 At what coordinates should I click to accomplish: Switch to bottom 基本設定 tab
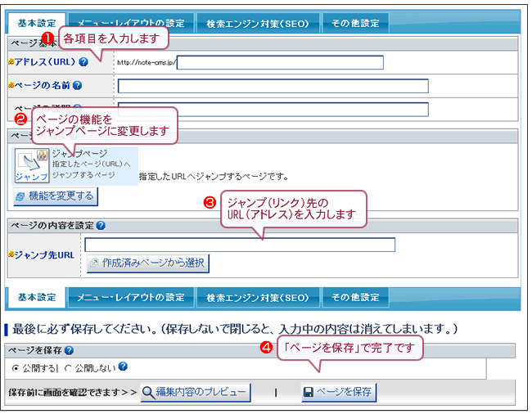pos(37,297)
